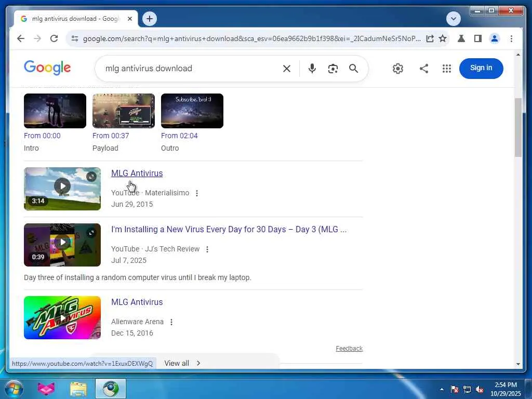Click scrollbar up arrow
This screenshot has height=399, width=532.
point(518,55)
